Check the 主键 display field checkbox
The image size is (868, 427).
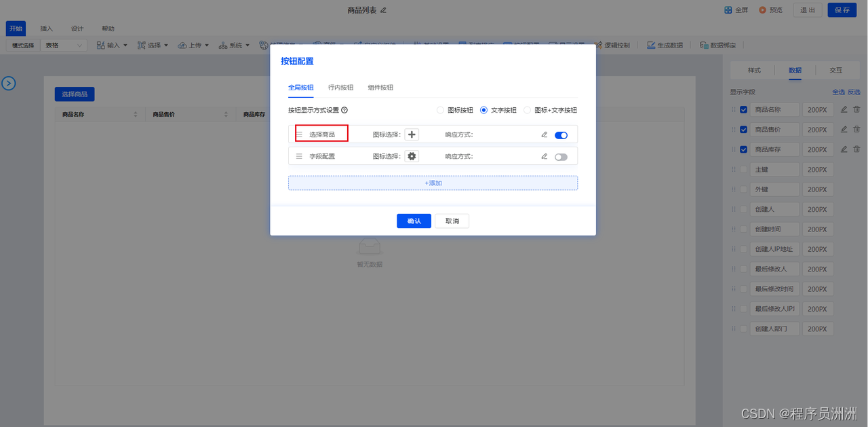[x=744, y=169]
